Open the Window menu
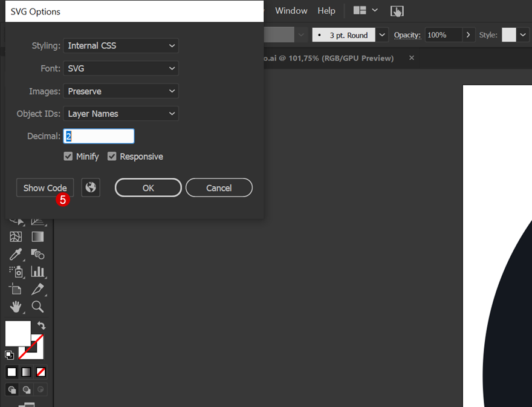This screenshot has width=532, height=407. (291, 11)
